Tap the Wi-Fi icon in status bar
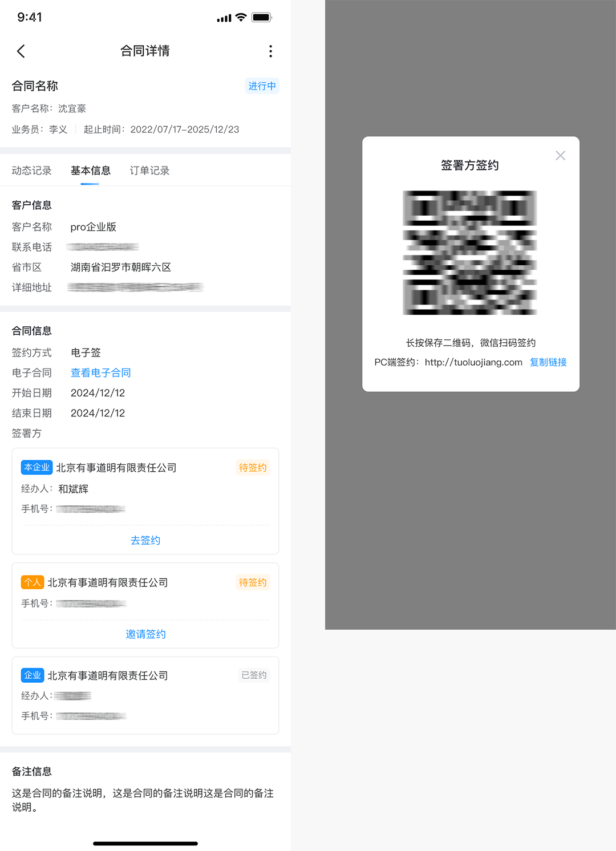Screen dimensions: 616x851 tap(241, 18)
